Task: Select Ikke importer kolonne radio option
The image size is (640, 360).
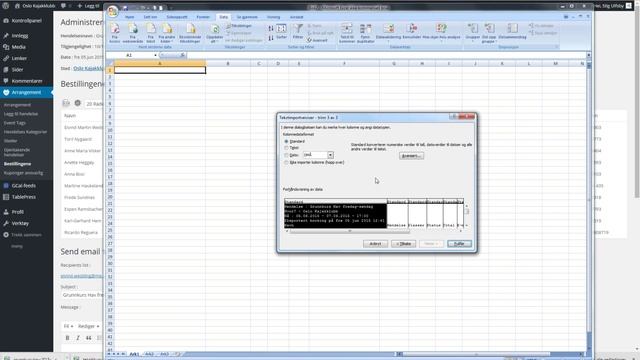Action: pyautogui.click(x=286, y=162)
